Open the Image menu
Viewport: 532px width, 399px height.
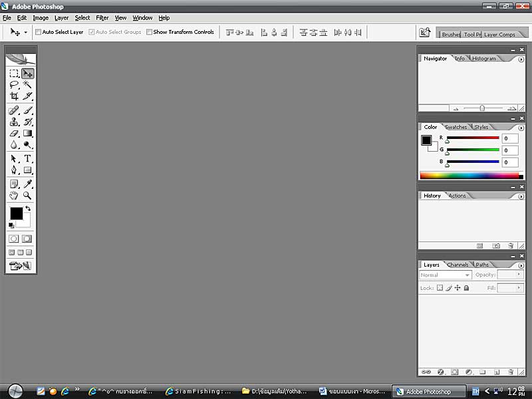click(41, 18)
